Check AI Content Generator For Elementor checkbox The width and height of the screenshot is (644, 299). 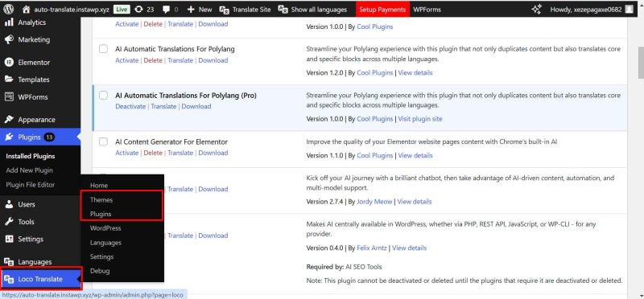[x=103, y=142]
